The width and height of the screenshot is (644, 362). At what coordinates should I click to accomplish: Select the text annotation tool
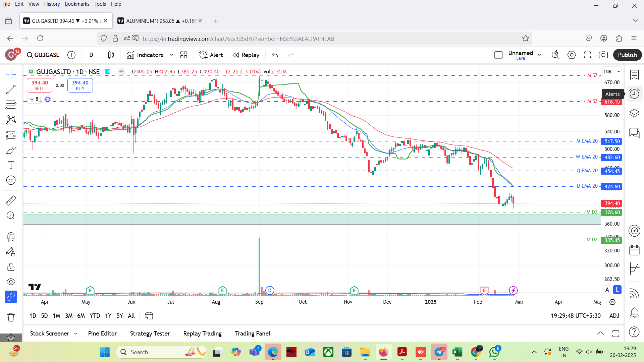[x=11, y=165]
